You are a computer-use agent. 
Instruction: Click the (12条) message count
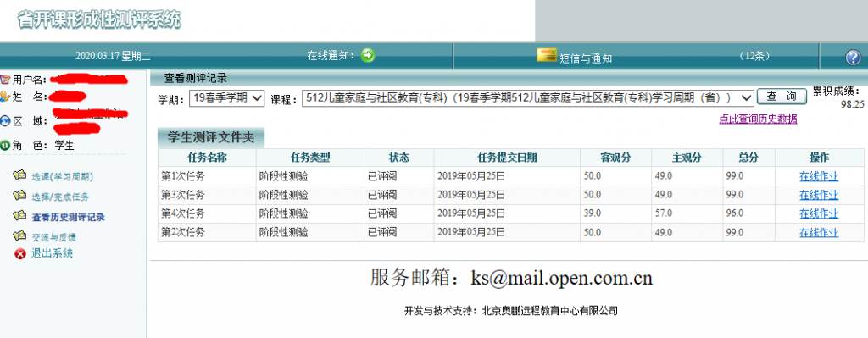click(754, 57)
